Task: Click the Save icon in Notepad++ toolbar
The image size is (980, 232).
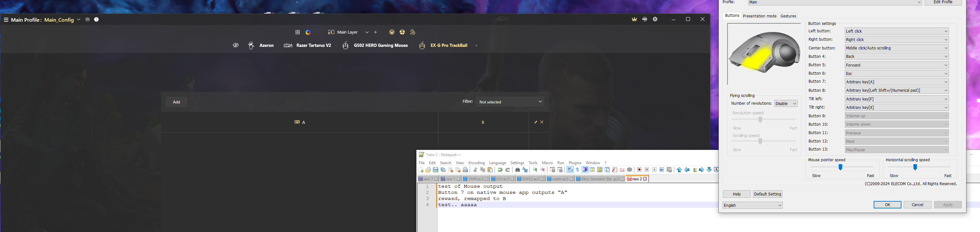Action: tap(436, 170)
